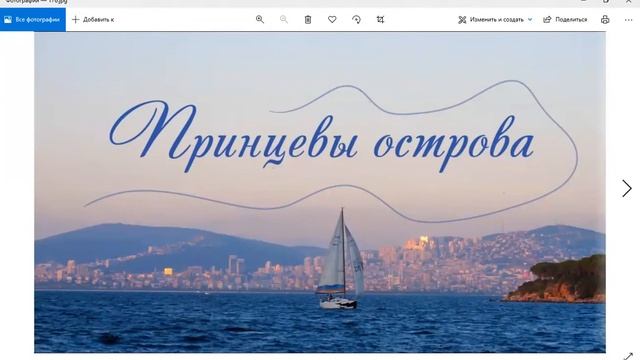Add photo to favorites via heart icon

[x=332, y=20]
